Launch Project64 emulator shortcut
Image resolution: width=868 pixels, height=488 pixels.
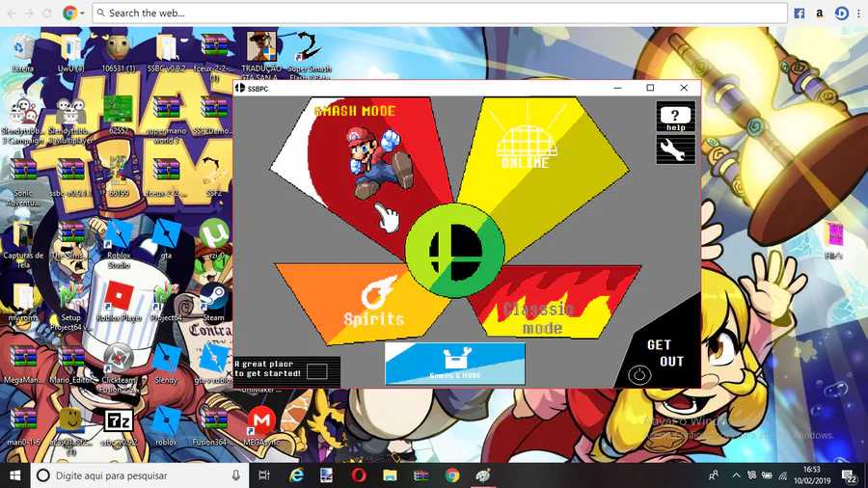166,302
